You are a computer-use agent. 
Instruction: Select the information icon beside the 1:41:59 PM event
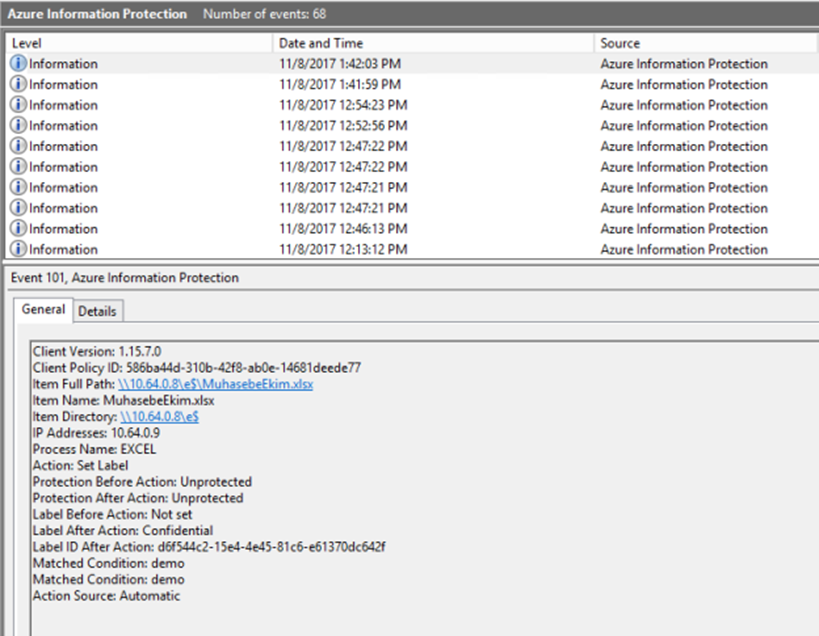click(18, 85)
